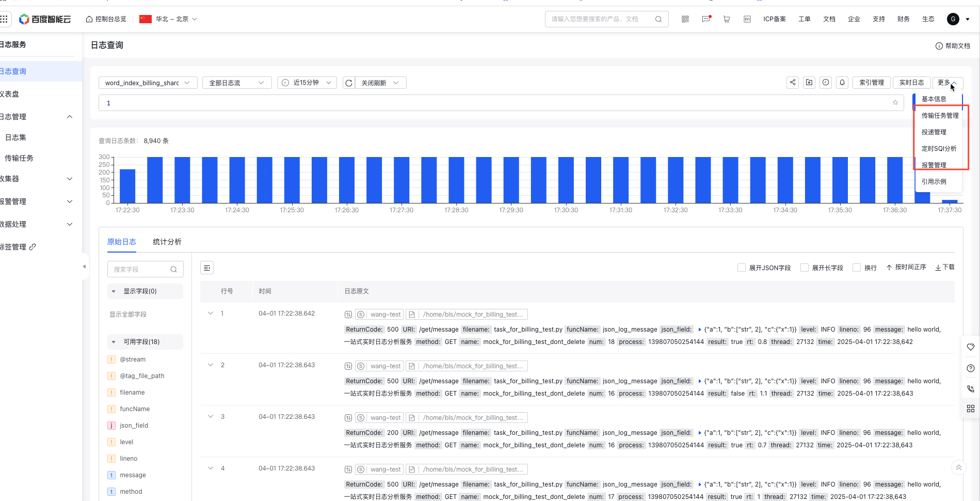
Task: Enable the 展开长字段 checkbox
Action: click(x=805, y=268)
